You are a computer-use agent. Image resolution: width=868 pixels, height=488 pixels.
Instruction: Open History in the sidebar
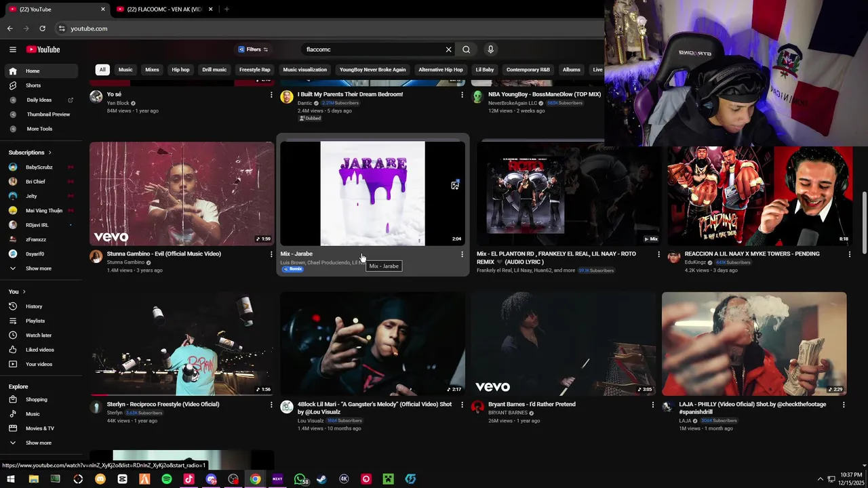click(x=41, y=306)
